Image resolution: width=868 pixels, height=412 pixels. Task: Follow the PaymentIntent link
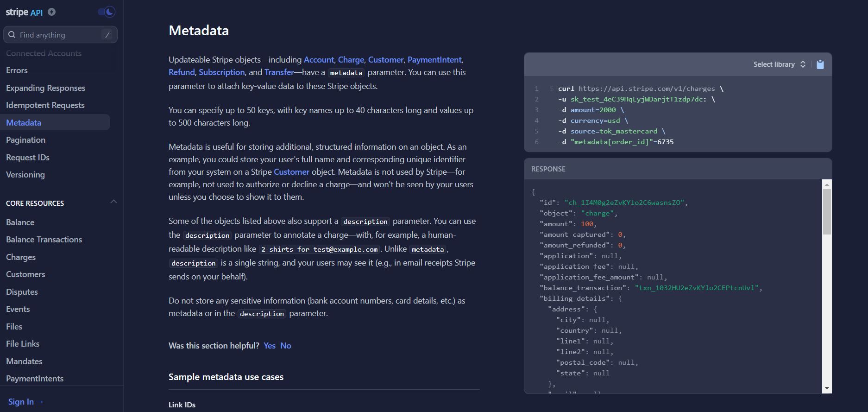434,60
